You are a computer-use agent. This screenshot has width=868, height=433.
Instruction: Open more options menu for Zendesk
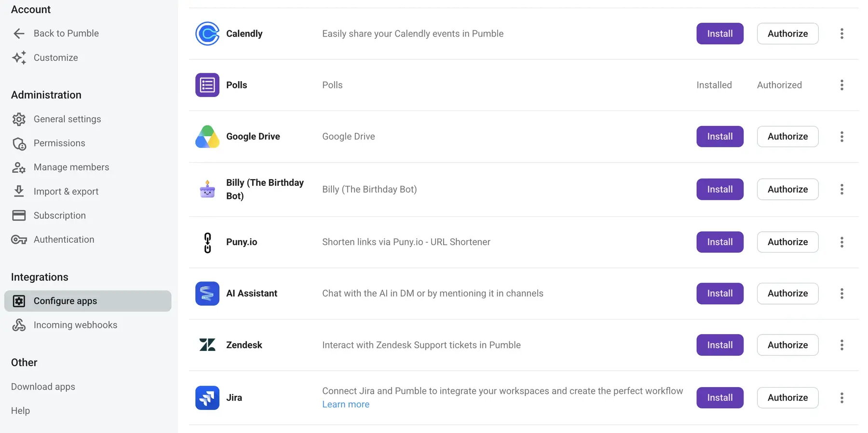click(841, 345)
